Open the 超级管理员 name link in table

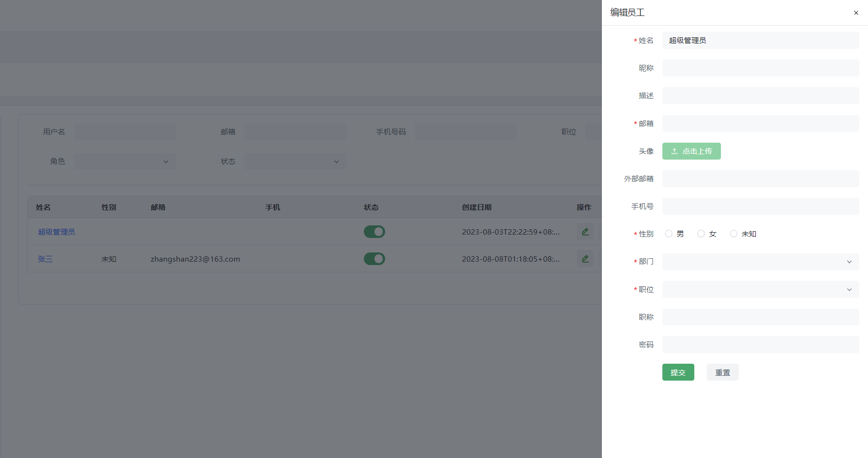click(x=57, y=232)
